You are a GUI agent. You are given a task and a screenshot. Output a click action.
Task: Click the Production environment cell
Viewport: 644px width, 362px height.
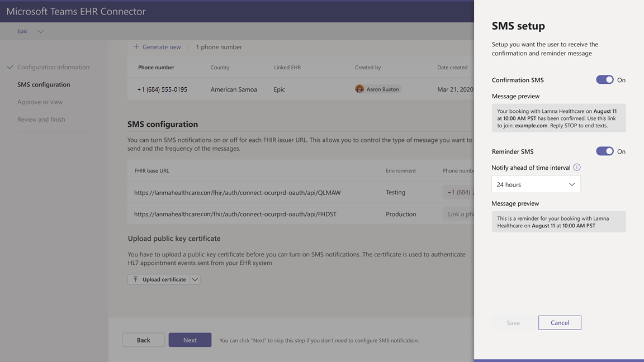(401, 215)
